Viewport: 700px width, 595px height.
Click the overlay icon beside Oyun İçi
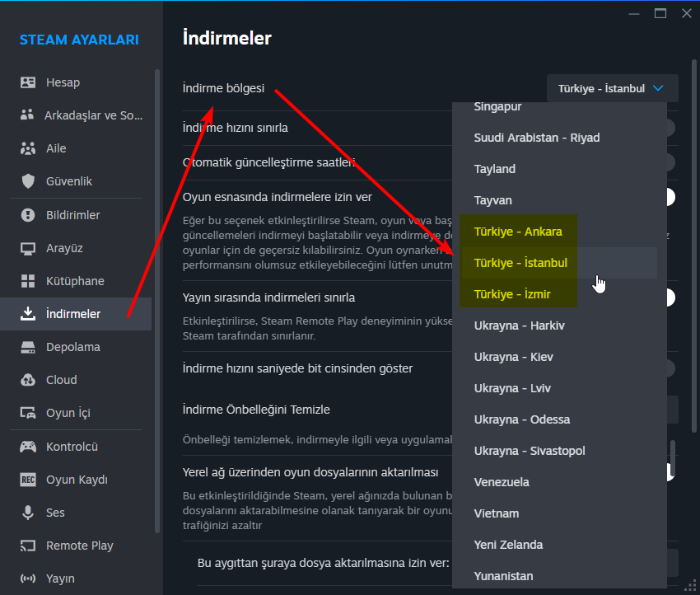pos(28,413)
